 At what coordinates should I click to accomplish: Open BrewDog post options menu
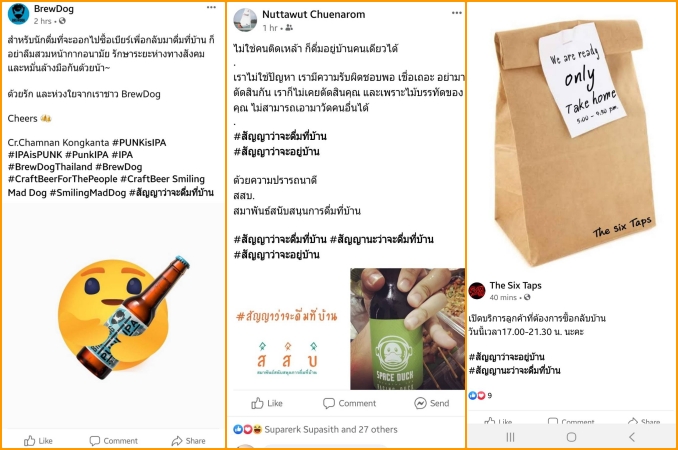pyautogui.click(x=211, y=7)
